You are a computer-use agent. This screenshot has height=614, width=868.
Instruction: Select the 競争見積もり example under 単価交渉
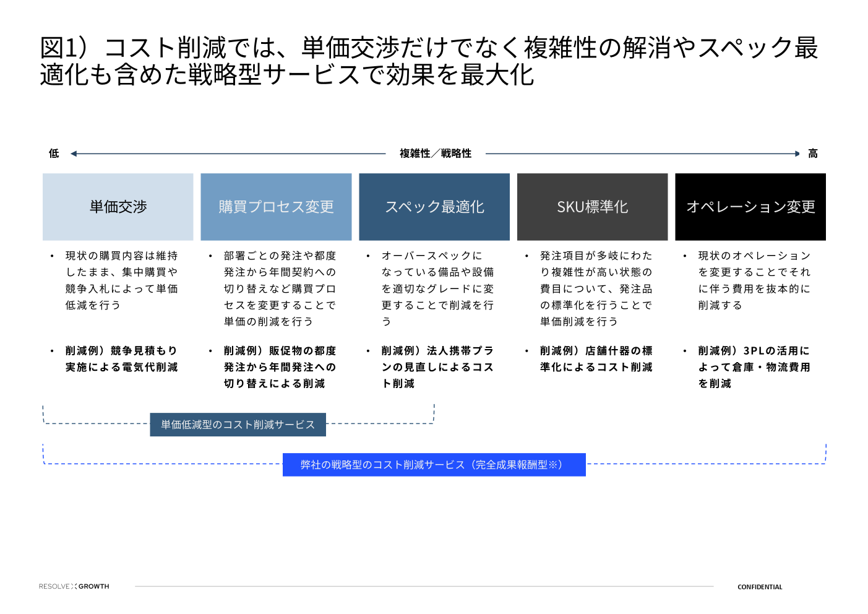tap(121, 359)
